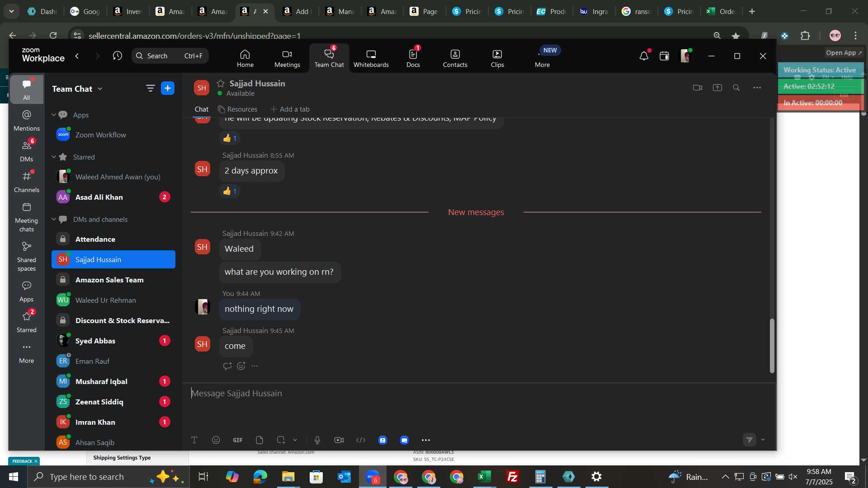Screen dimensions: 868x488
Task: Click Add a tab
Action: coord(290,109)
